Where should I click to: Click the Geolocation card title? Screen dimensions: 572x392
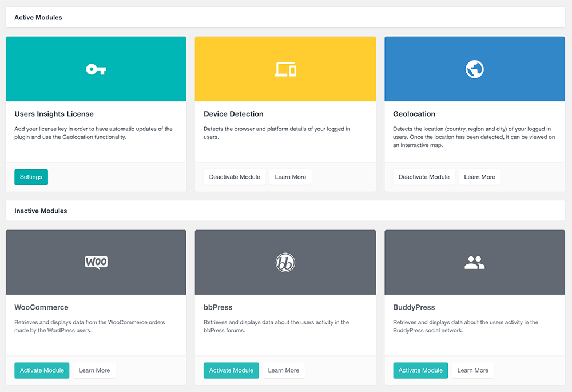[x=414, y=114]
